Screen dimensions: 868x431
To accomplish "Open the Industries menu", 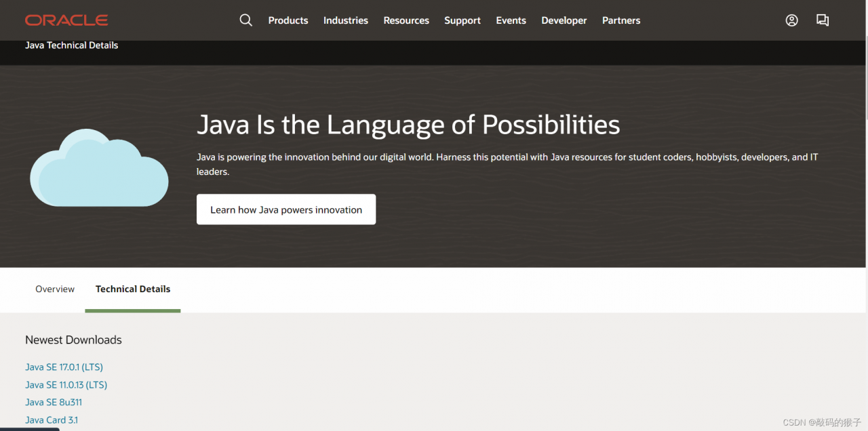I will pyautogui.click(x=346, y=20).
